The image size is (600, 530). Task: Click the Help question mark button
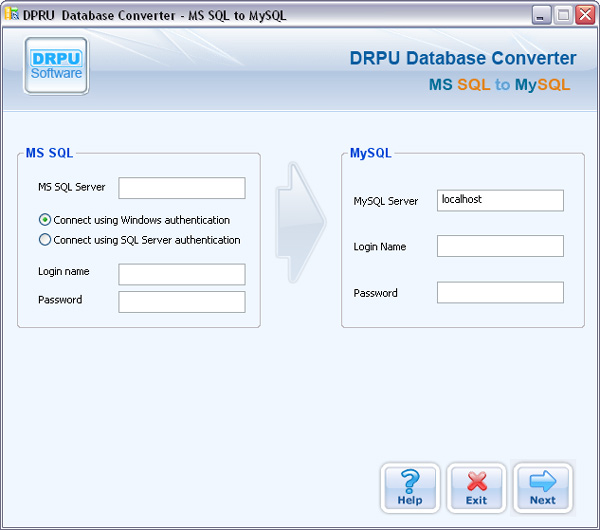coord(410,488)
